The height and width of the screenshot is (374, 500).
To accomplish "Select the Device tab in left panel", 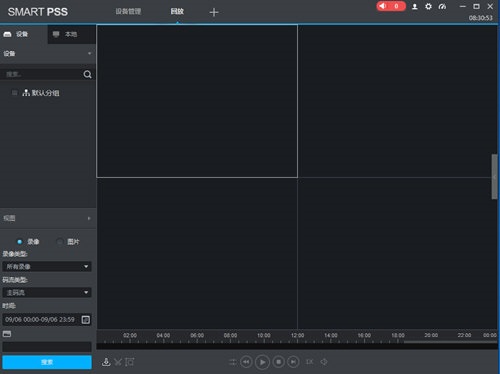I will [x=23, y=34].
